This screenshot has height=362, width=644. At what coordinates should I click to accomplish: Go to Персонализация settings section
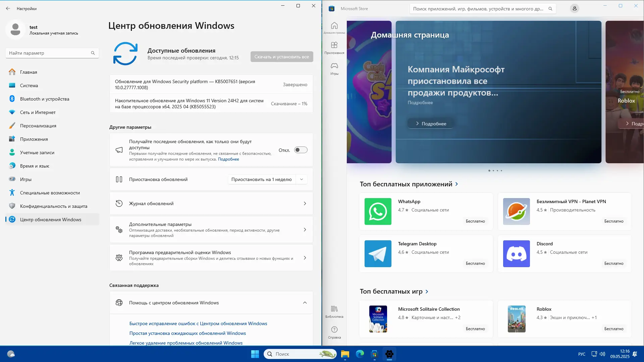pos(38,126)
